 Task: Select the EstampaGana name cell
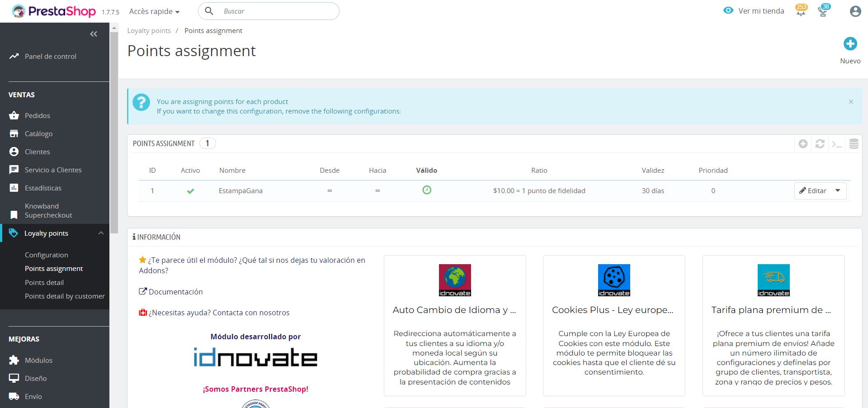tap(241, 190)
